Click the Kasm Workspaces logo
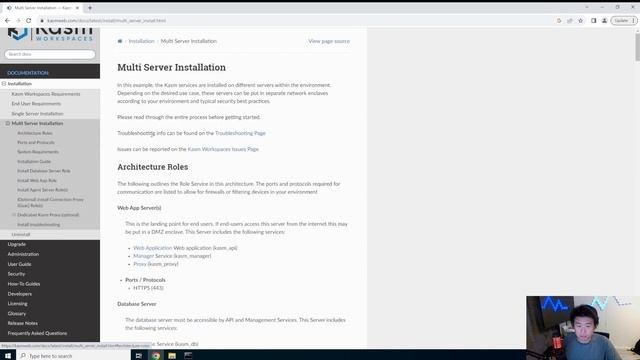The image size is (640, 360). point(50,34)
